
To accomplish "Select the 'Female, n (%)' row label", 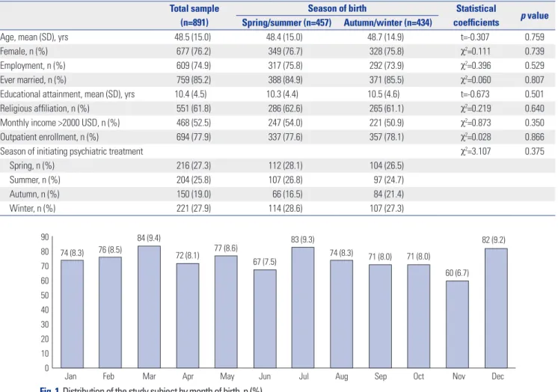I will [24, 52].
